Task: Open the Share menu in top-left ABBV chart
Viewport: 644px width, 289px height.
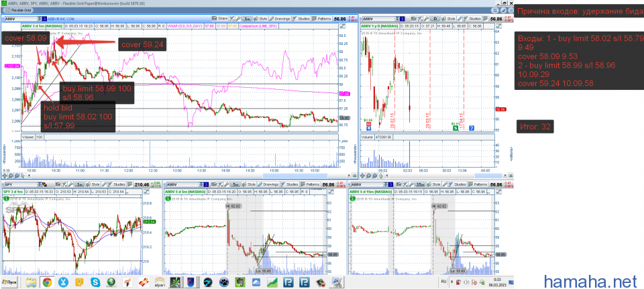Action: (x=220, y=19)
